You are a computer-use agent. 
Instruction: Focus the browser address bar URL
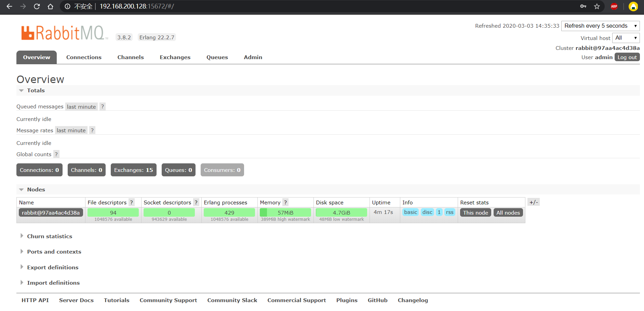coord(137,6)
